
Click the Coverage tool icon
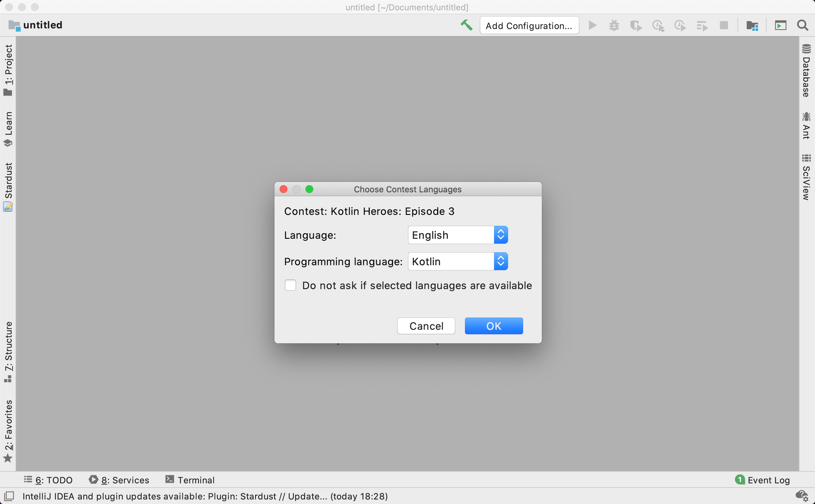[637, 25]
